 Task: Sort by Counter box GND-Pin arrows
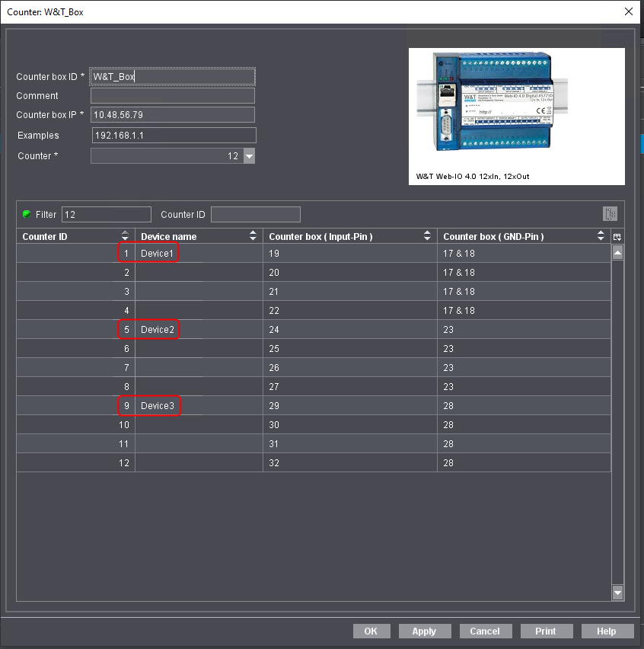[601, 236]
